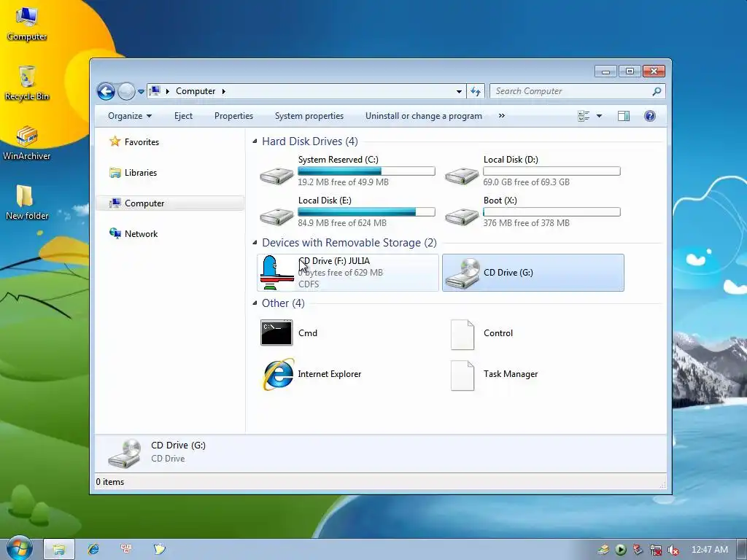This screenshot has height=560, width=747.
Task: Select the Boot (X:) drive icon
Action: pyautogui.click(x=462, y=216)
